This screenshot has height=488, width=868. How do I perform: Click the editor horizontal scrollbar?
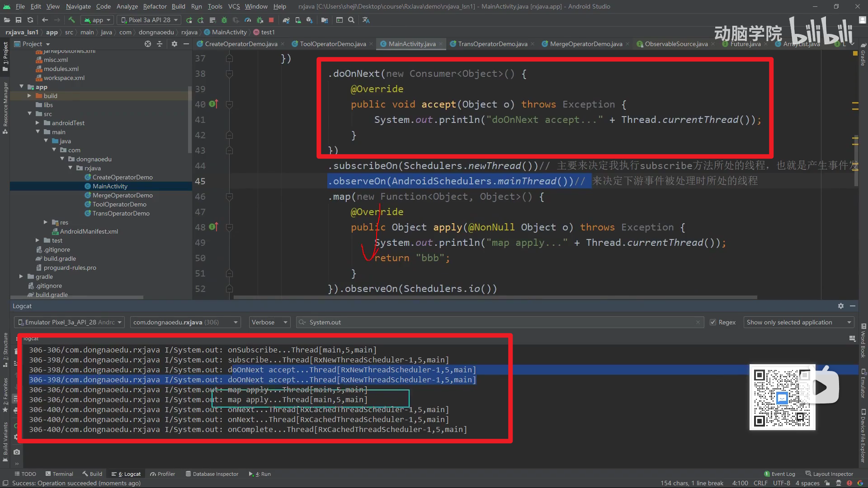pos(495,297)
